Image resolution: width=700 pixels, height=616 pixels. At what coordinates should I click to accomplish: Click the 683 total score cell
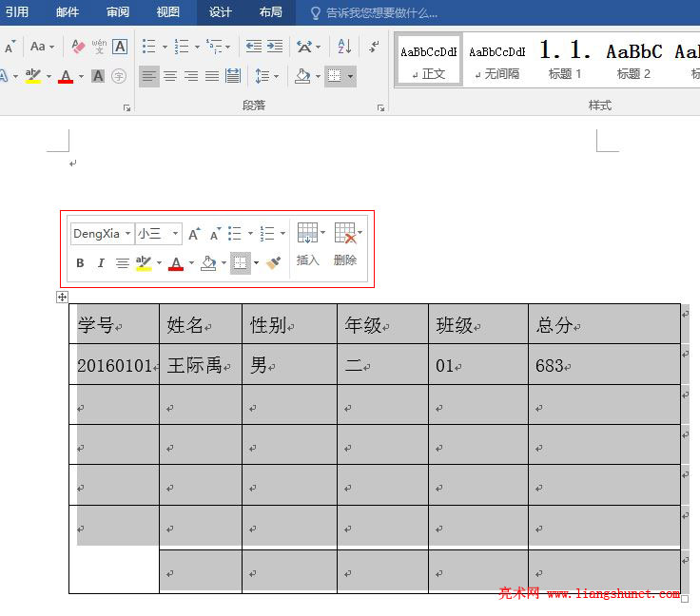(x=605, y=364)
